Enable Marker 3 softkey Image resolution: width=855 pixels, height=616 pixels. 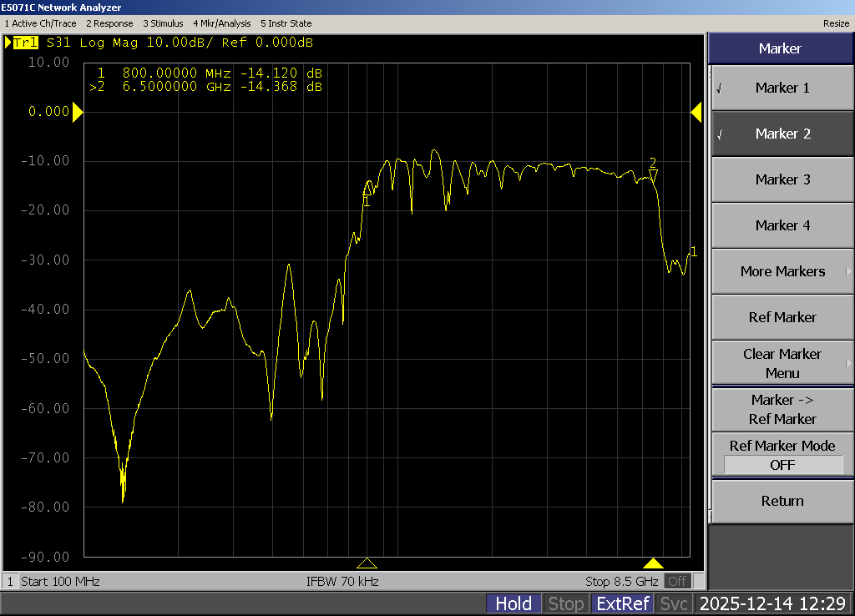pos(782,179)
